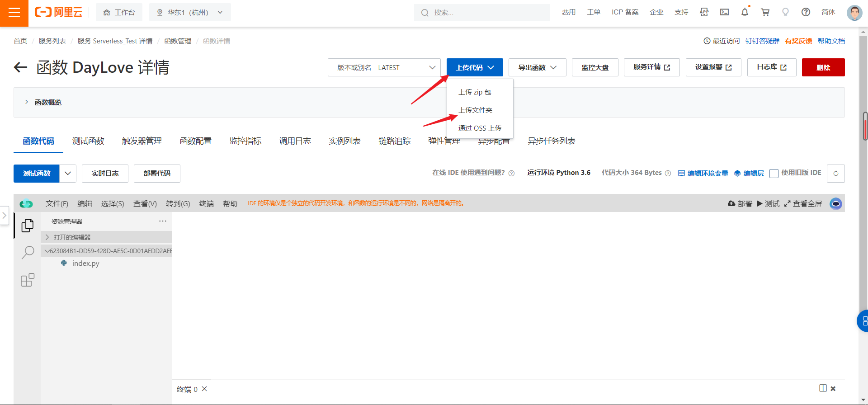Click the red 删除 button
The height and width of the screenshot is (405, 868).
click(823, 67)
